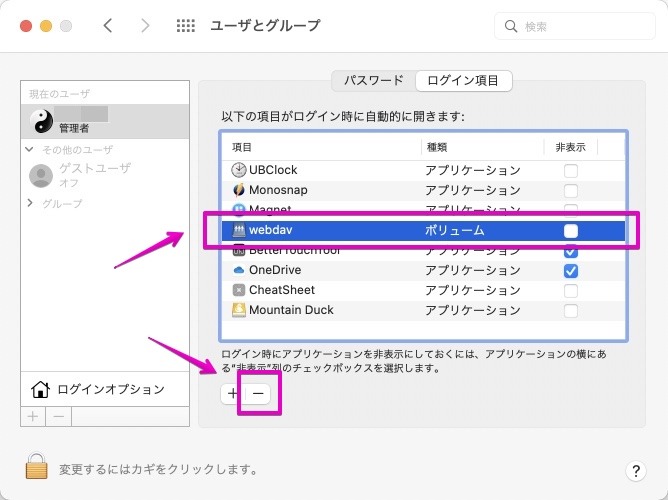Collapse the その他のユーザ section

pos(29,149)
